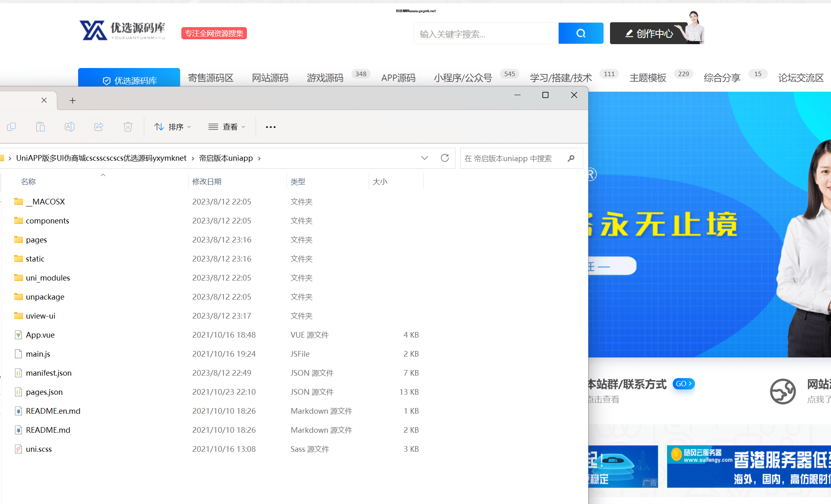Click the 创作中心 button
Viewport: 831px width, 504px height.
click(649, 33)
